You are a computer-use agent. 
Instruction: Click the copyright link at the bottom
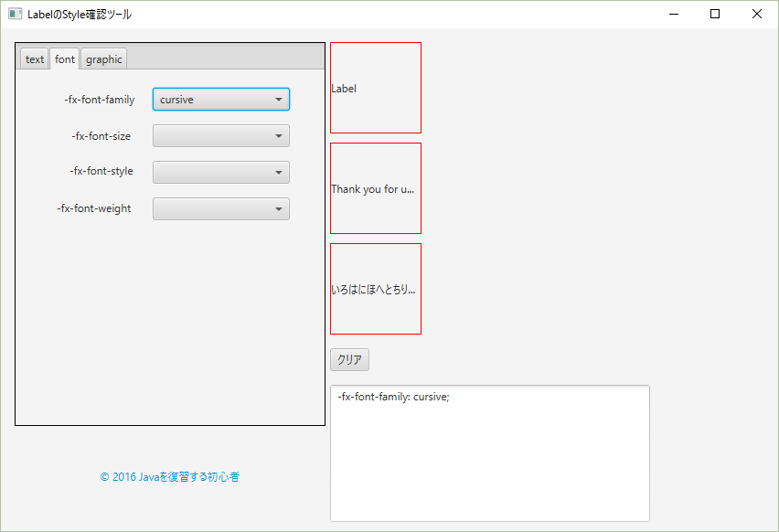tap(169, 476)
